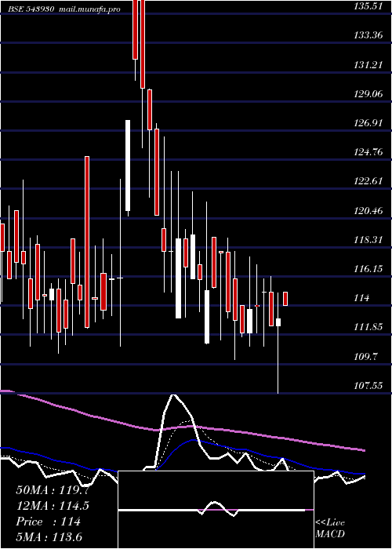Click the 122.61 price axis label
This screenshot has width=392, height=549.
tap(368, 181)
